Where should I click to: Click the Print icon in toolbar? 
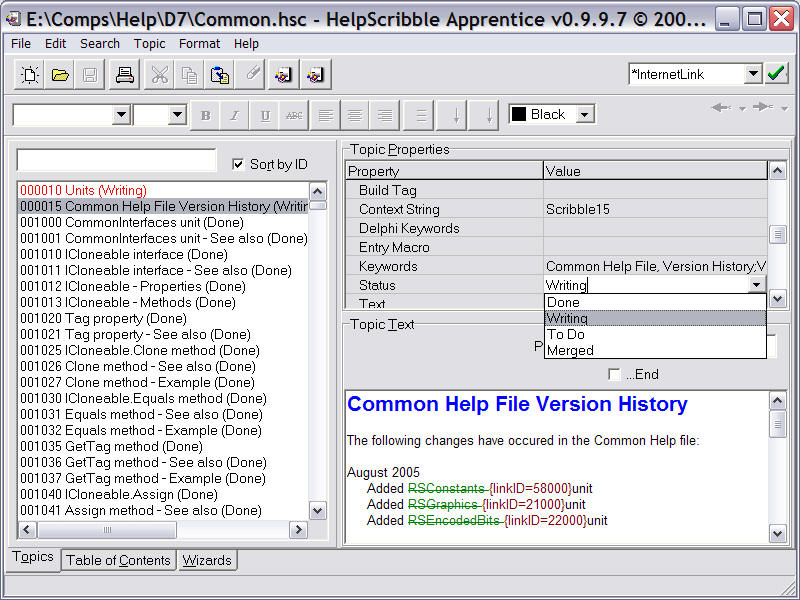(x=125, y=75)
